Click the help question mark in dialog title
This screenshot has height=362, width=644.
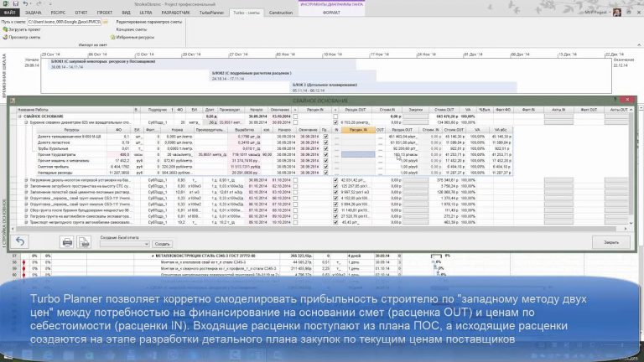(x=615, y=100)
